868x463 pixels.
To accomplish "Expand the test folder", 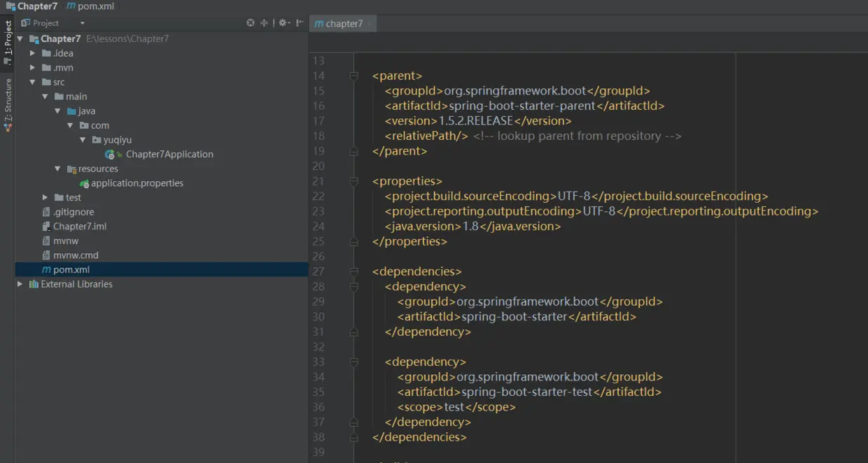I will click(x=45, y=198).
